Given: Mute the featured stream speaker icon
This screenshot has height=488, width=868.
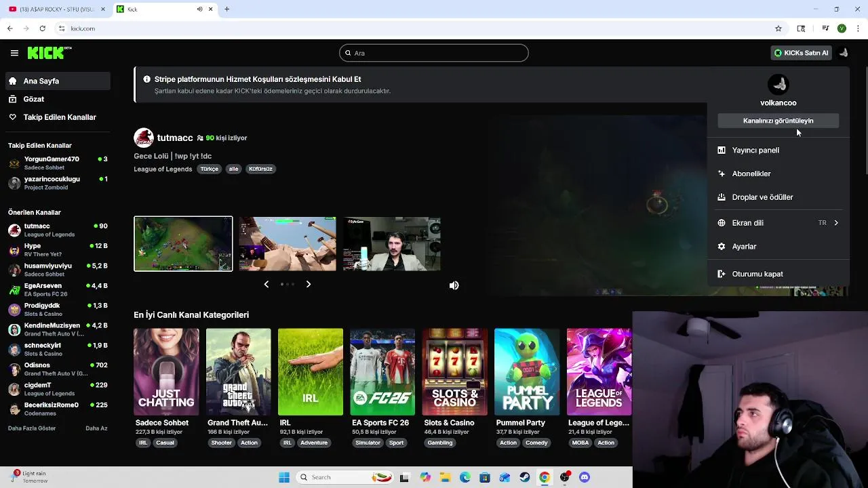Looking at the screenshot, I should pyautogui.click(x=454, y=285).
